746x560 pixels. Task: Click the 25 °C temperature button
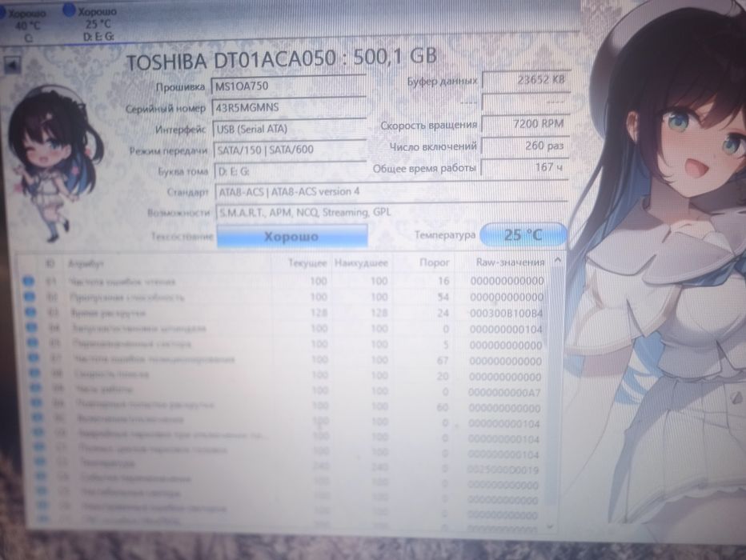click(523, 235)
